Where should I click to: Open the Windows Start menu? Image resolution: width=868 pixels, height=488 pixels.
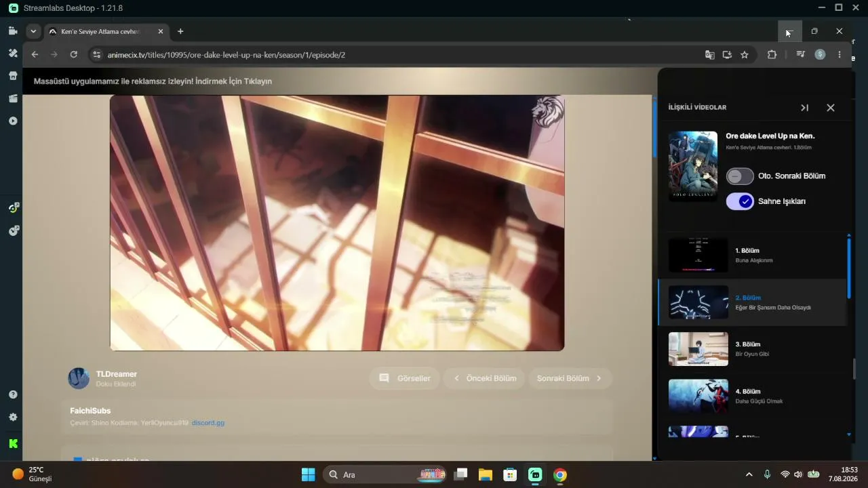coord(308,474)
